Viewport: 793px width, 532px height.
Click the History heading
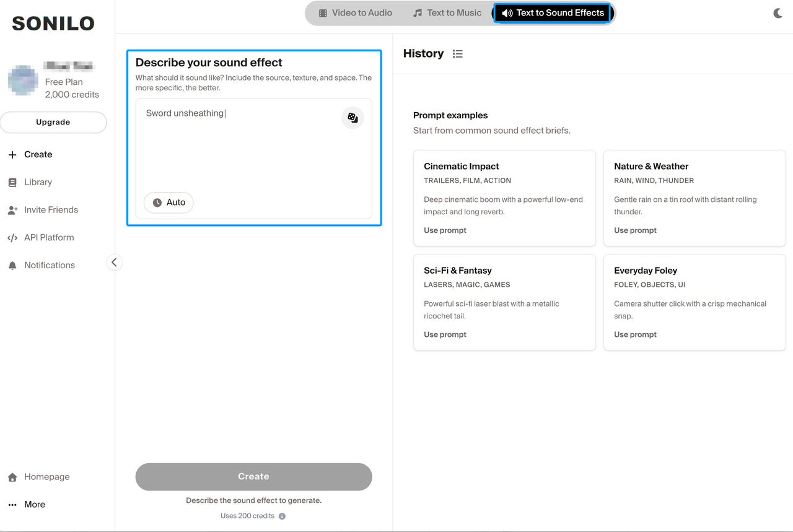click(423, 54)
